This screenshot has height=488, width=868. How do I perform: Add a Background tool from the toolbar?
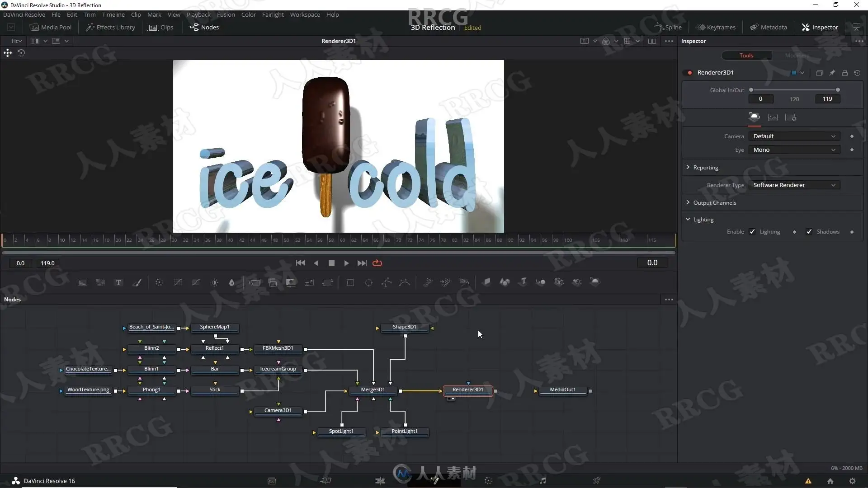[x=82, y=282]
